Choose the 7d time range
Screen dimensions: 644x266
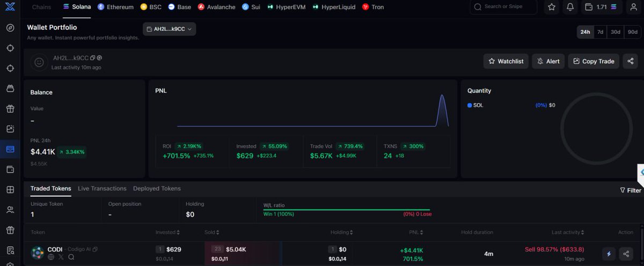click(600, 32)
